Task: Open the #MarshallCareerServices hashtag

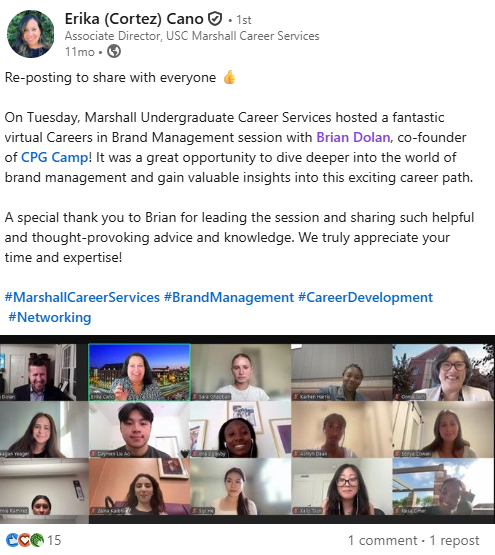Action: (x=82, y=297)
